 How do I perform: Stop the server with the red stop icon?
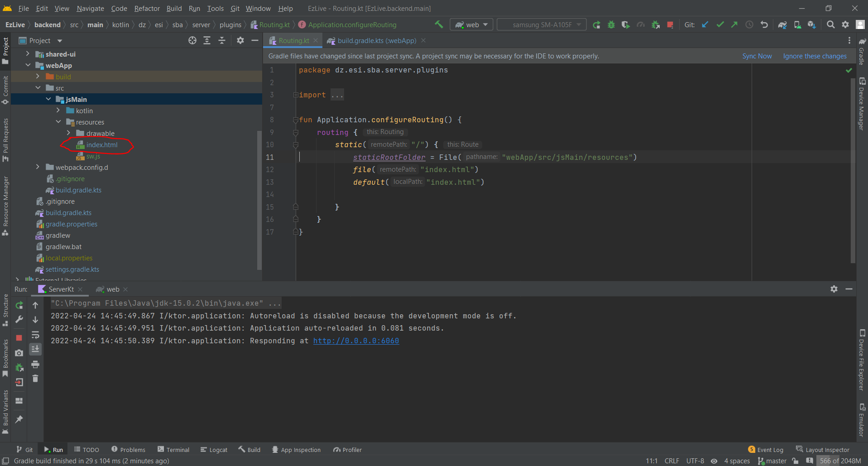19,338
